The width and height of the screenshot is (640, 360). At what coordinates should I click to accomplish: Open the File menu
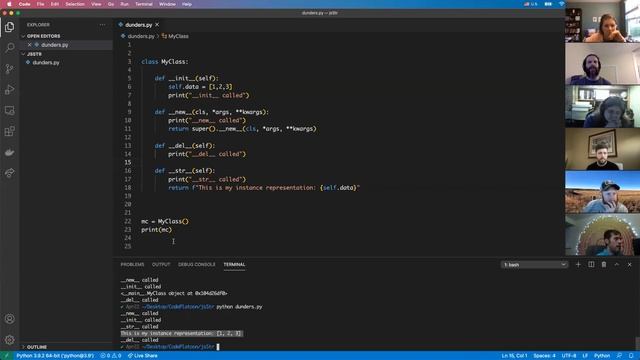[40, 4]
